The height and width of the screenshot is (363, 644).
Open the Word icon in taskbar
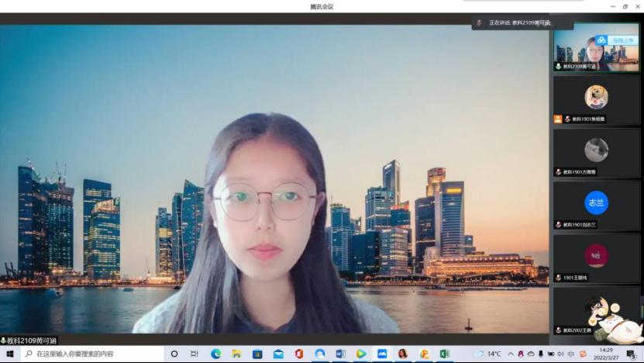point(340,354)
